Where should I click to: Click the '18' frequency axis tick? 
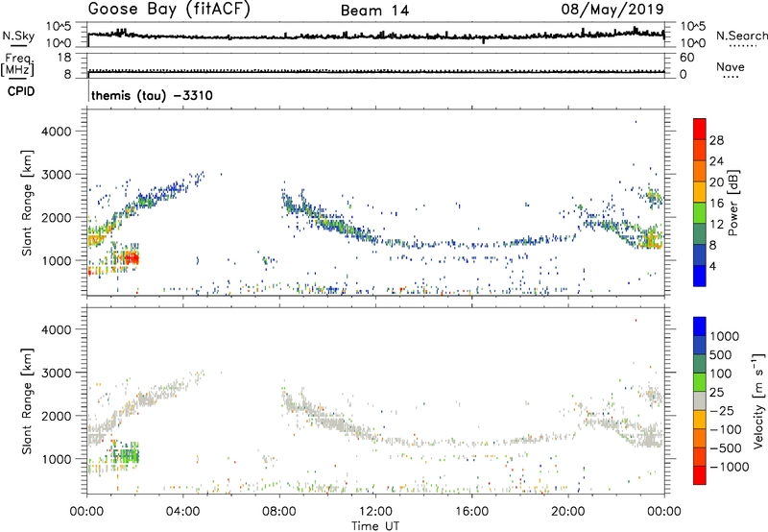point(64,58)
